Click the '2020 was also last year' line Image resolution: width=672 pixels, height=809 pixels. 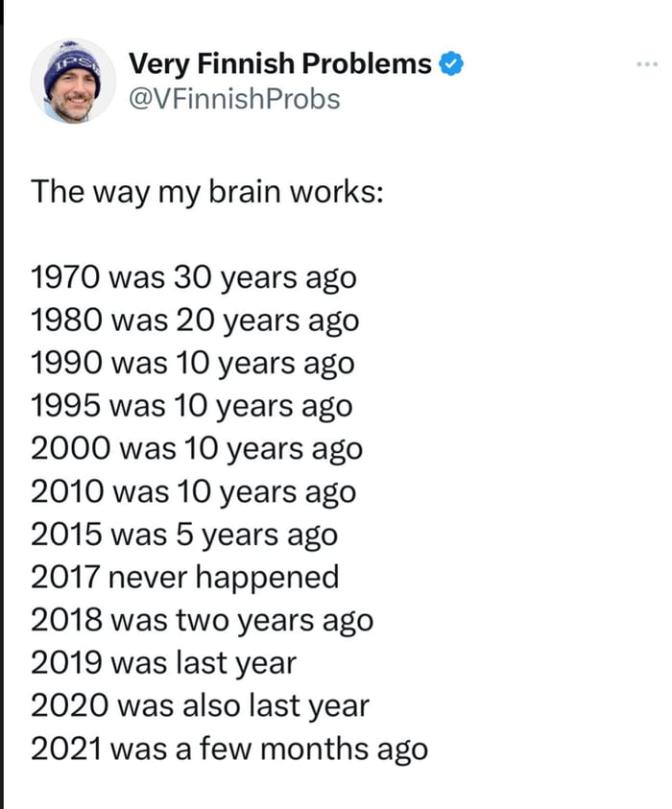click(x=202, y=705)
